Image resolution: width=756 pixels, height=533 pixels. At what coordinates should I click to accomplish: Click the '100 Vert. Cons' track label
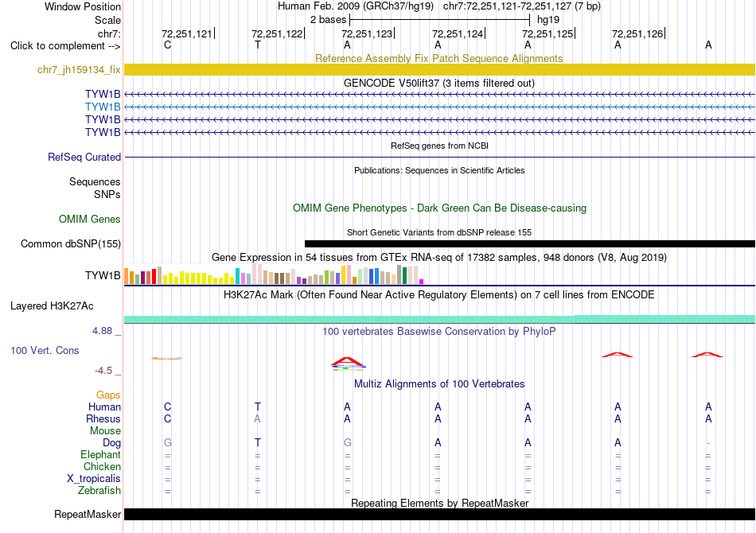tap(45, 350)
